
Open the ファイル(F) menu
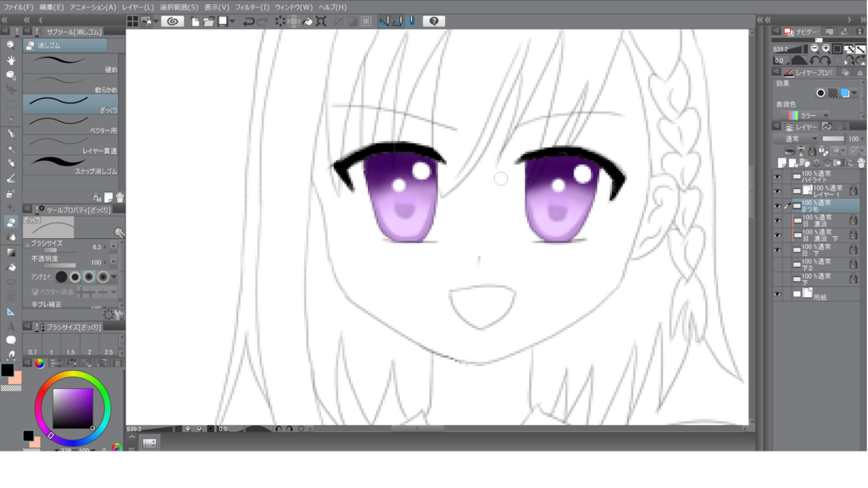point(19,7)
